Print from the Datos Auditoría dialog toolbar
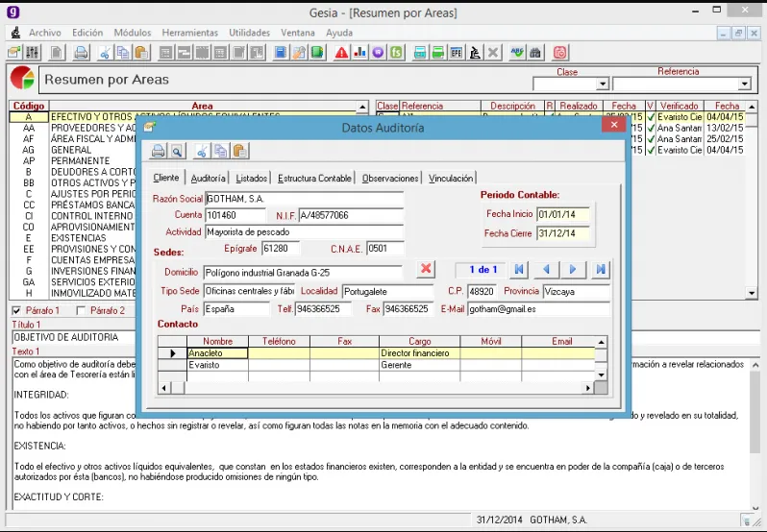 [x=158, y=151]
